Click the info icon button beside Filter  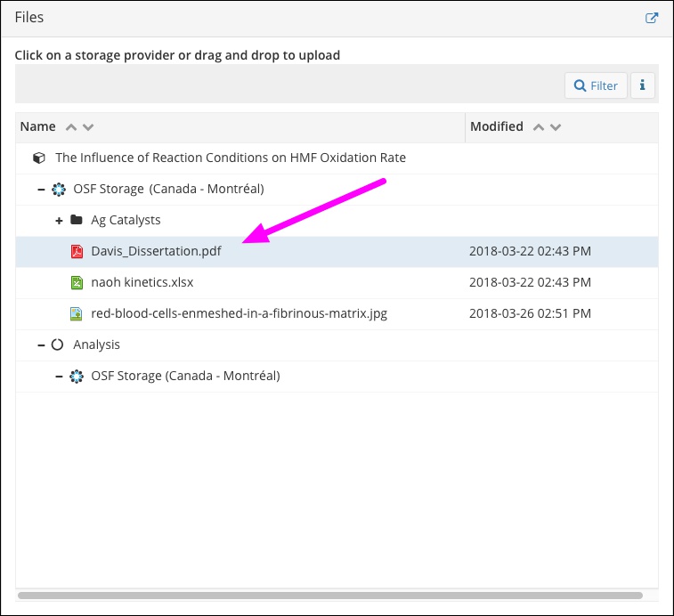click(x=643, y=85)
